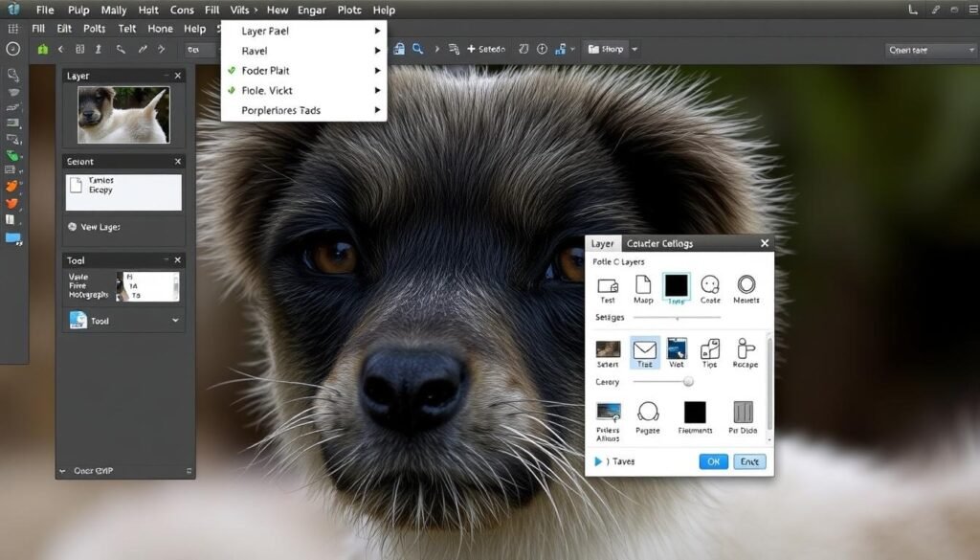Select the Mapp page icon

click(643, 284)
